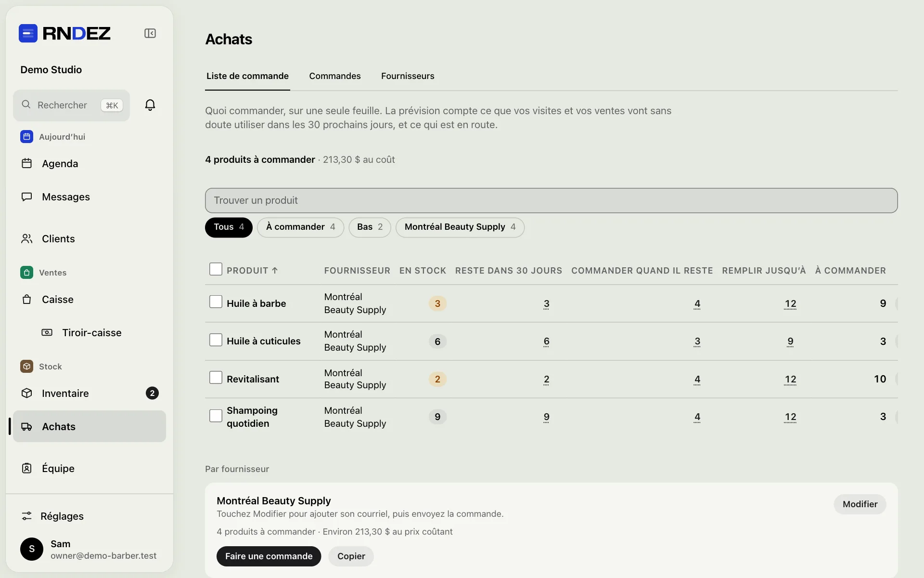Click the Caisse shopping bag icon
The image size is (924, 578).
click(27, 299)
